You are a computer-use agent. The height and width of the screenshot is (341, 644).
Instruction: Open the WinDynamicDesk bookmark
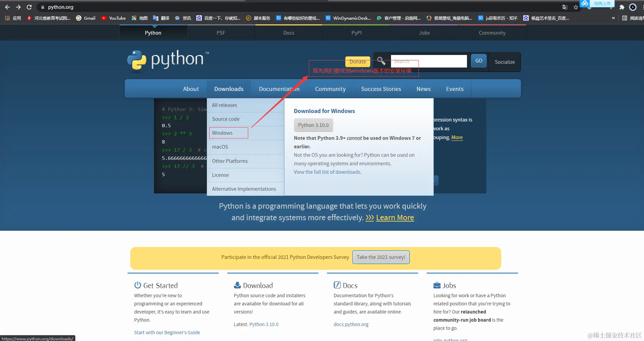coord(348,18)
